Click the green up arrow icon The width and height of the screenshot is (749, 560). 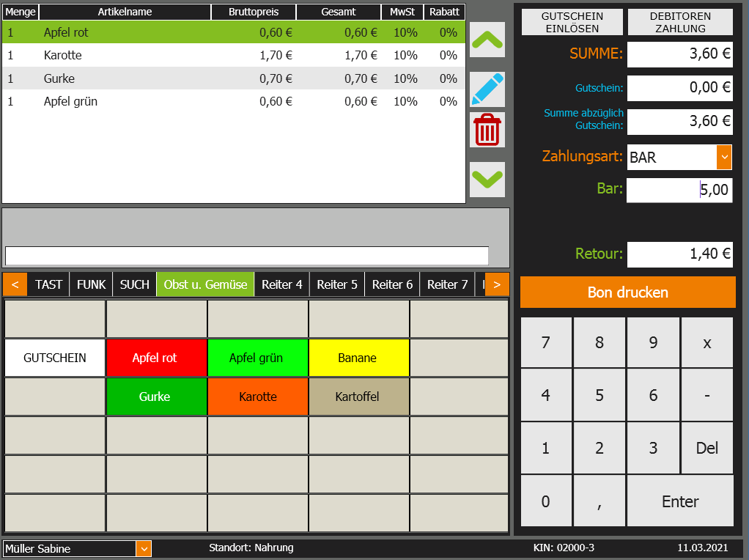pyautogui.click(x=487, y=40)
